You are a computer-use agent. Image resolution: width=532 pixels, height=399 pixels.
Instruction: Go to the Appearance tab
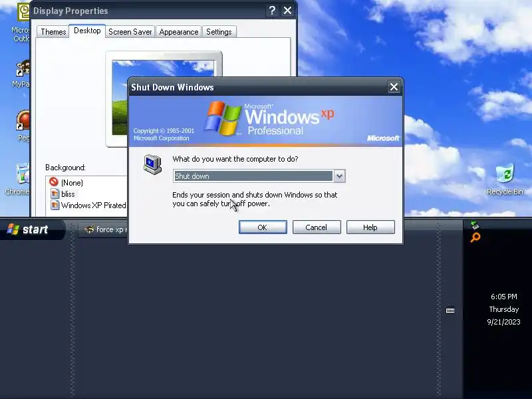[179, 32]
